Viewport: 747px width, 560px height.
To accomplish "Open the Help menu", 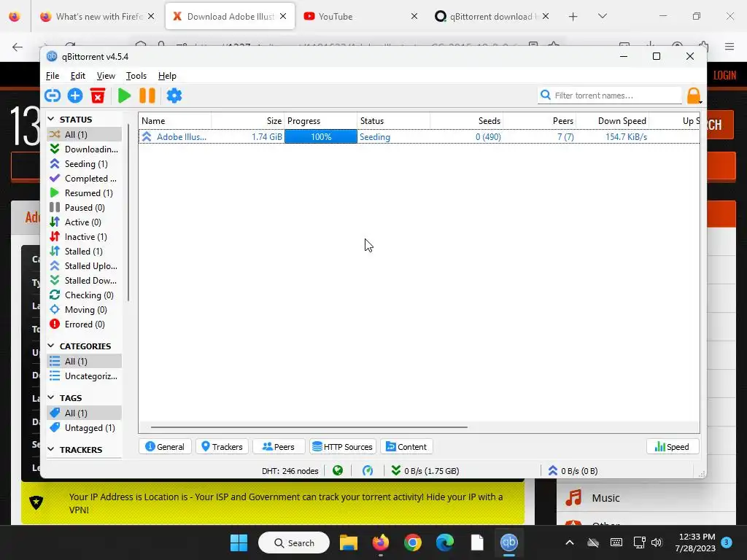I will point(167,76).
